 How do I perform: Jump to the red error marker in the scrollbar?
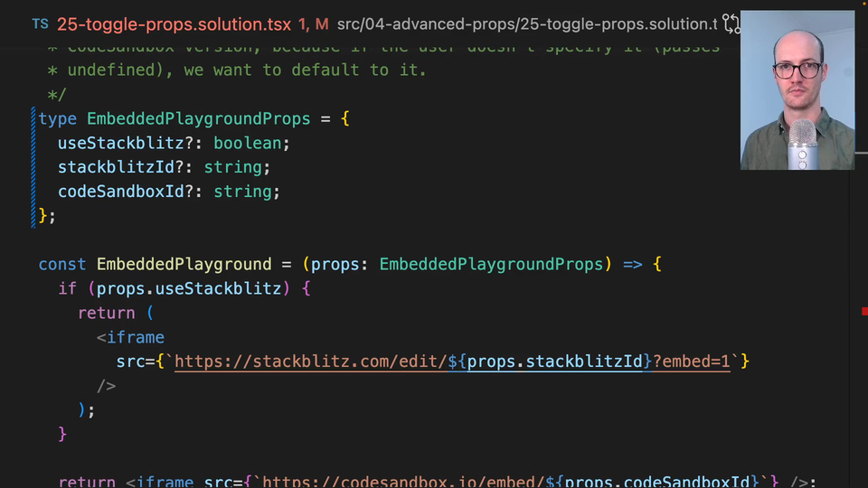[864, 312]
